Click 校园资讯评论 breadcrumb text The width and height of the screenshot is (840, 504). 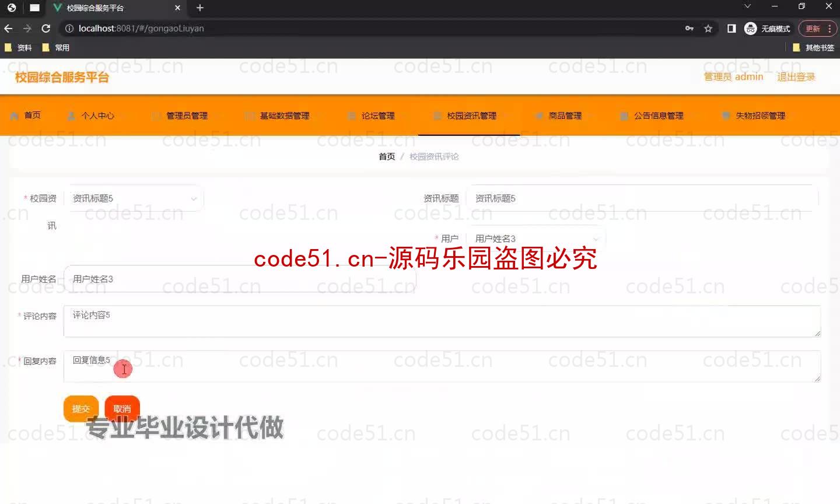pos(434,156)
